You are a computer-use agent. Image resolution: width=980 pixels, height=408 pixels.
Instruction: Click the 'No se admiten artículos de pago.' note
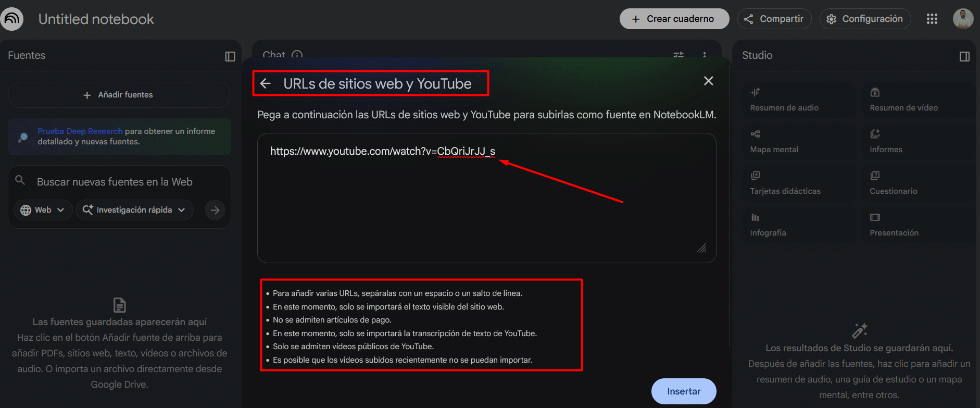tap(332, 320)
